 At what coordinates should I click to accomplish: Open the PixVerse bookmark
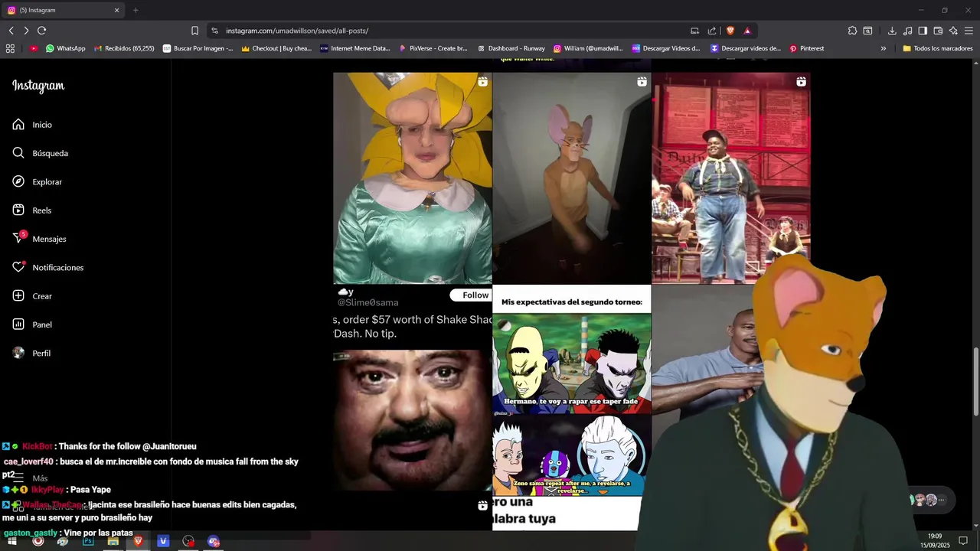click(433, 48)
